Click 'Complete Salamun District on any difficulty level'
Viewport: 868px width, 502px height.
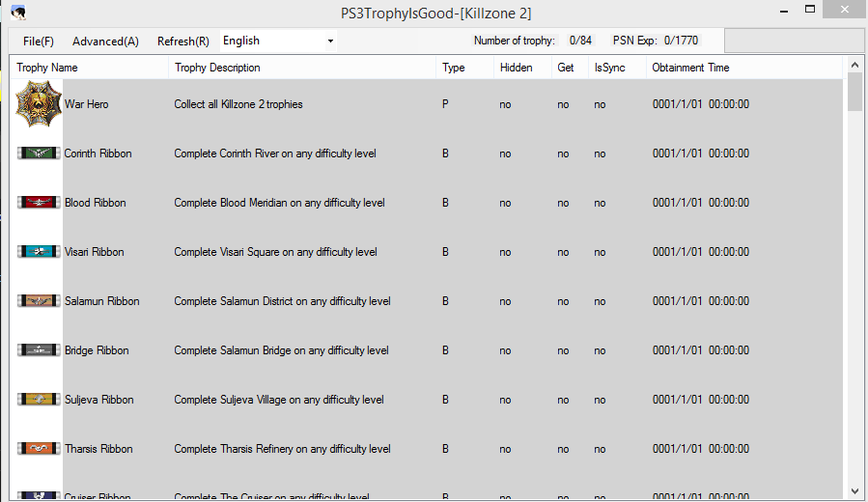click(282, 301)
